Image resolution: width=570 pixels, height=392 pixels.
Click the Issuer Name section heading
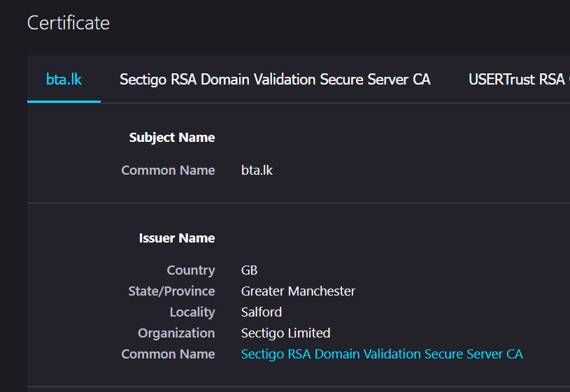click(x=177, y=238)
